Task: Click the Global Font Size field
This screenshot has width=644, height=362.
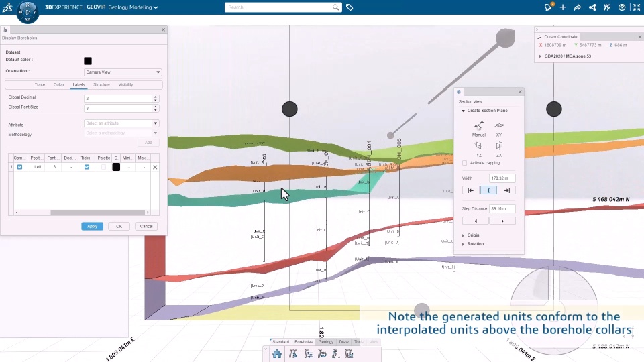Action: point(118,109)
